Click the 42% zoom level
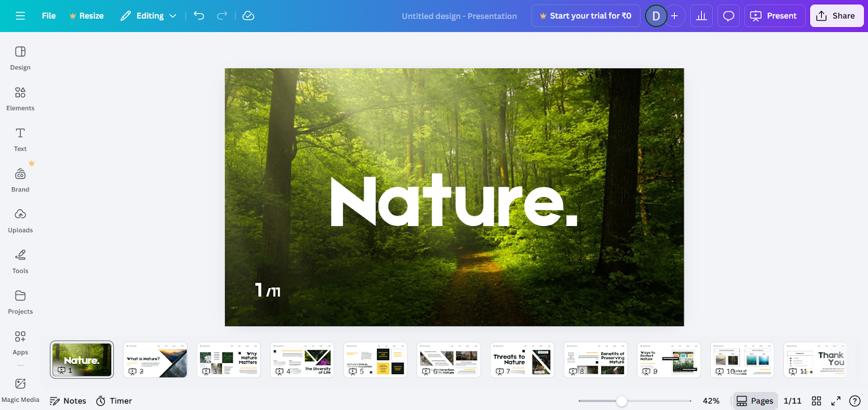 tap(711, 401)
